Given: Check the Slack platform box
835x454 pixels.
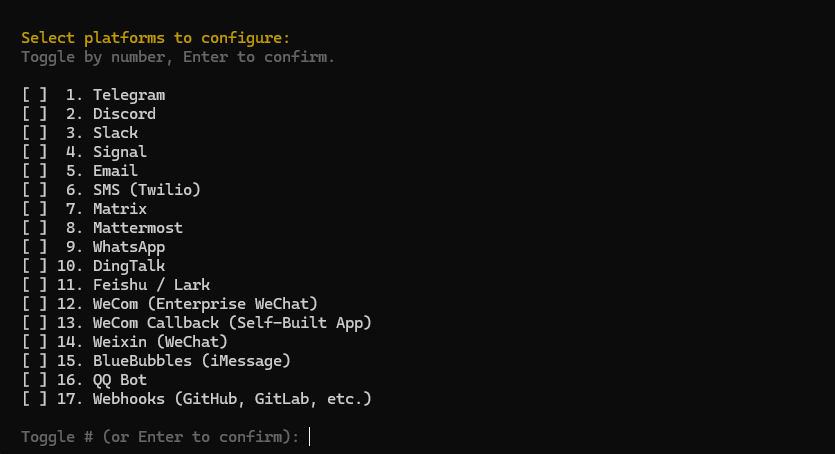Looking at the screenshot, I should point(34,133).
